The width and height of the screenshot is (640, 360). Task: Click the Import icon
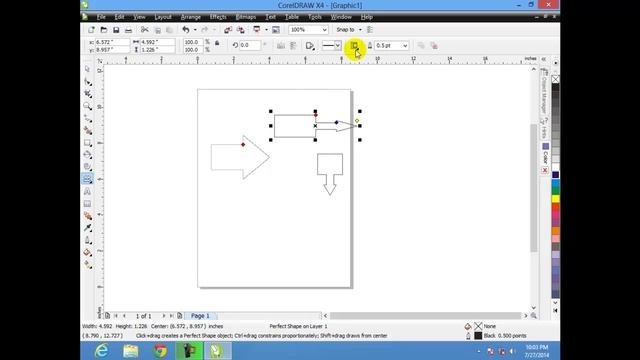pos(228,30)
